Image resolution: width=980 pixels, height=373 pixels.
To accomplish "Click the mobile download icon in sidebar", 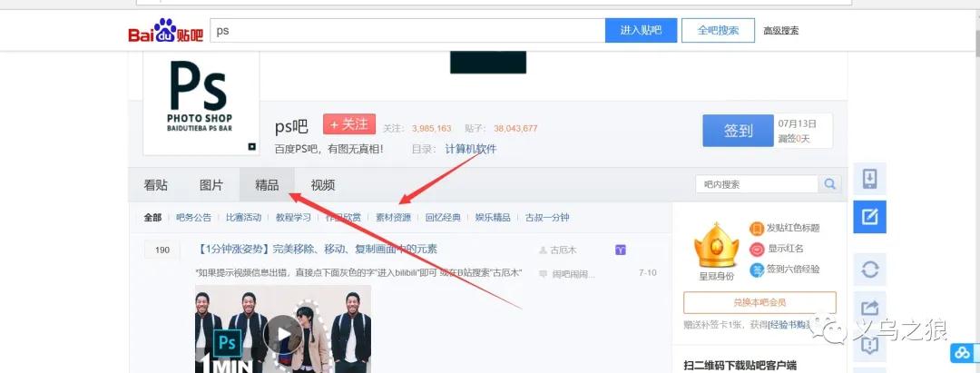I will click(869, 177).
